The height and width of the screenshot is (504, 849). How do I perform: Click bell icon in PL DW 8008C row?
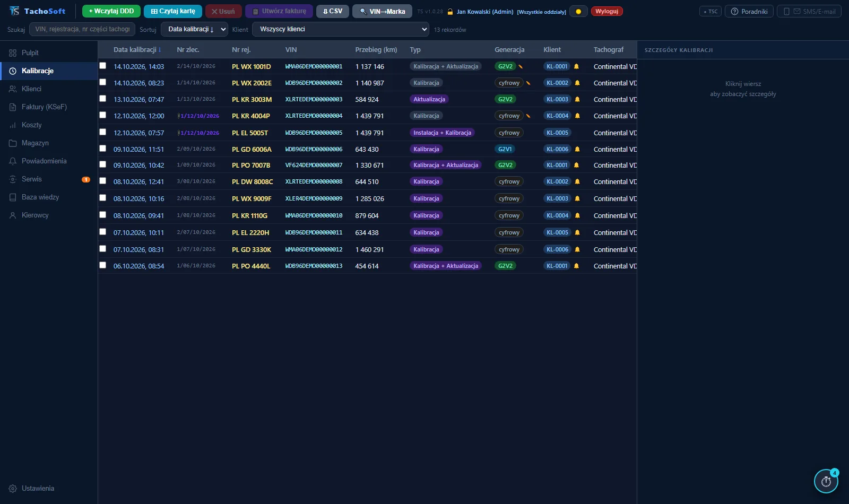tap(577, 181)
